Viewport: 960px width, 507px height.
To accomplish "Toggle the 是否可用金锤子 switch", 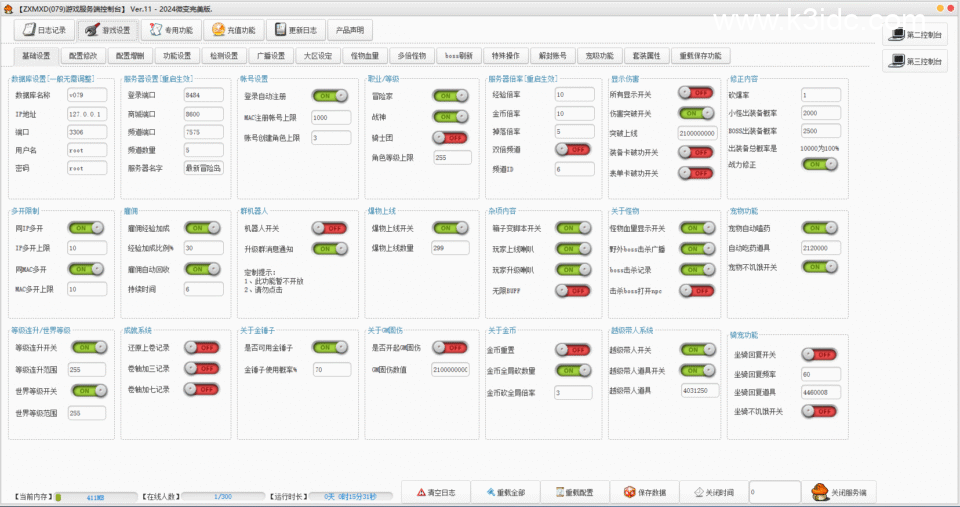I will (330, 347).
